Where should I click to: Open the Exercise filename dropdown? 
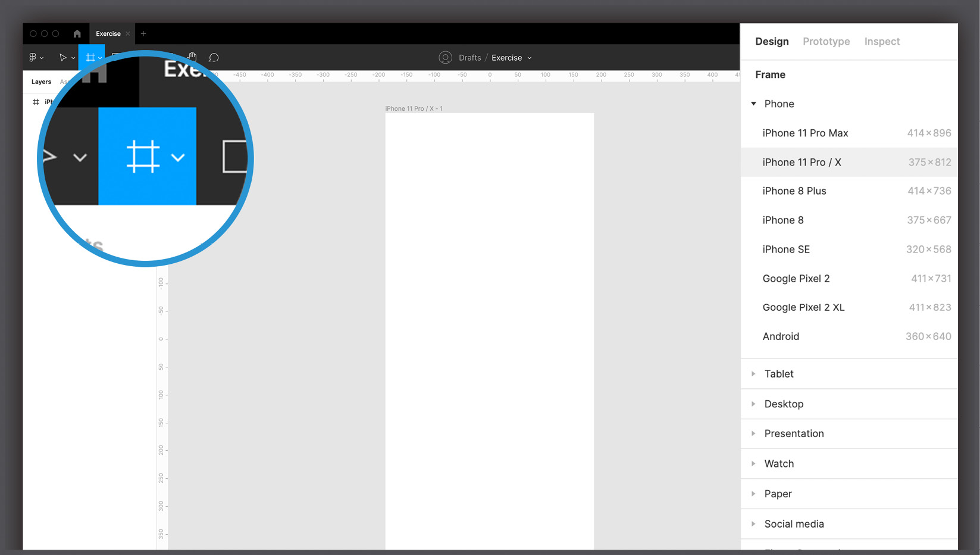click(530, 57)
